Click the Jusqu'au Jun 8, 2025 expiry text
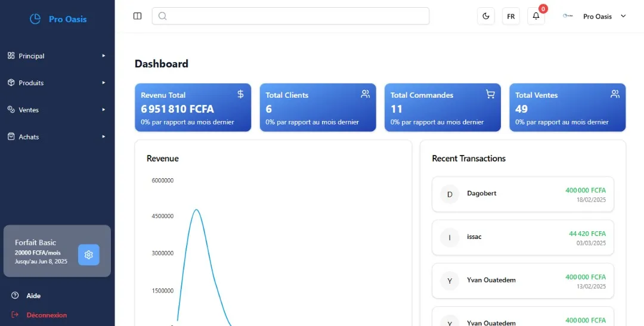The image size is (644, 326). coord(41,262)
